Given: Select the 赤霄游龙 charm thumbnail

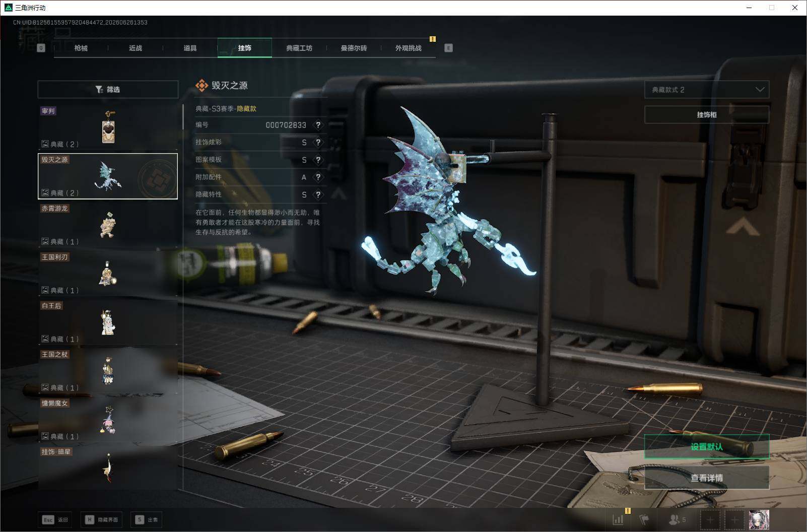Looking at the screenshot, I should 108,225.
